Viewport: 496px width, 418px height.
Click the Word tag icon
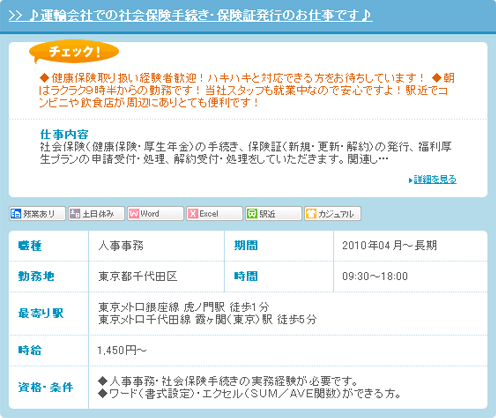pyautogui.click(x=134, y=214)
